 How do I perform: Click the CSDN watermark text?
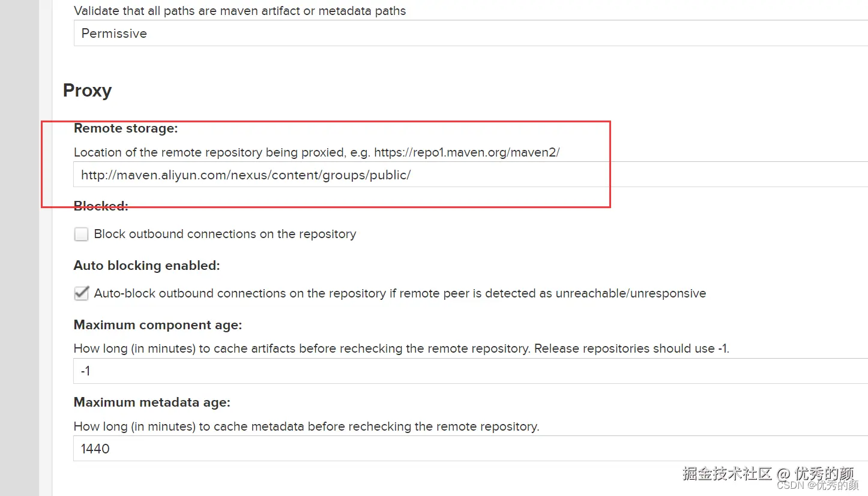tap(817, 485)
